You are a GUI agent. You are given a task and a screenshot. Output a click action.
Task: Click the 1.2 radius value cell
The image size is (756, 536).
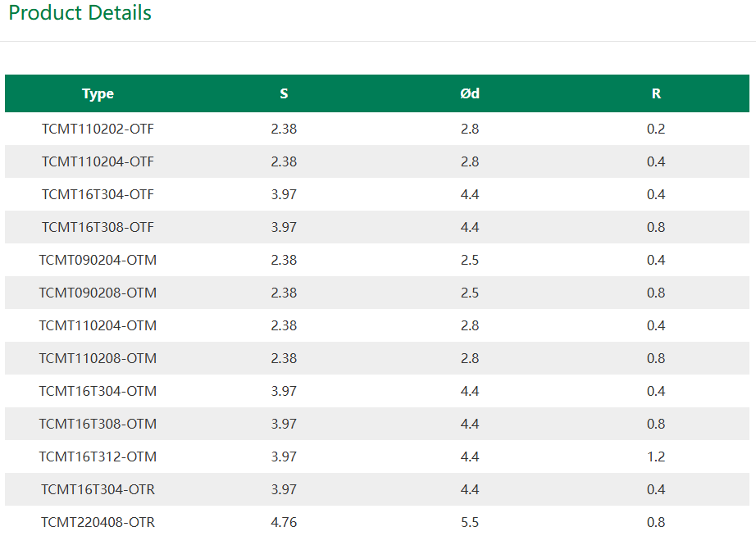pos(656,457)
